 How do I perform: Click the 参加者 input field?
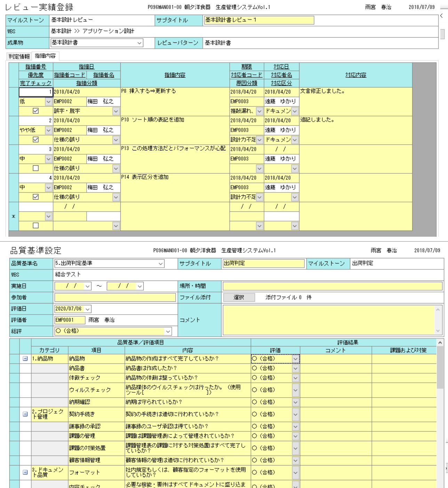(115, 298)
